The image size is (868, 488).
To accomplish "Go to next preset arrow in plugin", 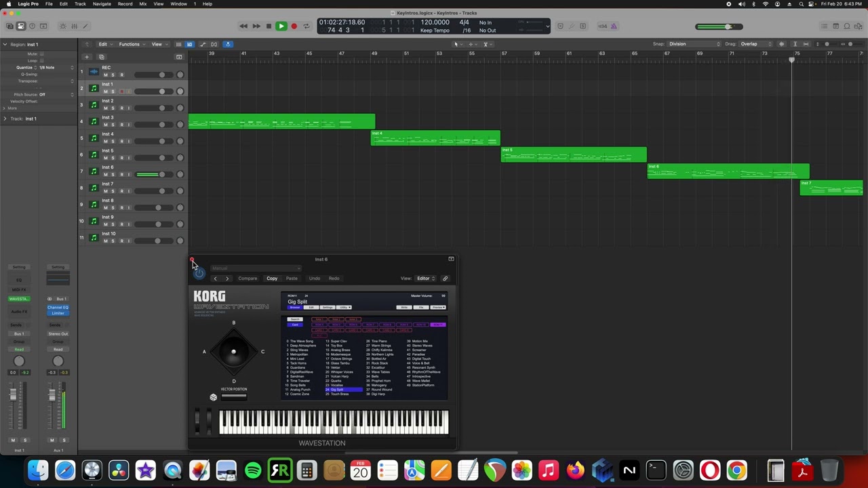I will tap(227, 279).
